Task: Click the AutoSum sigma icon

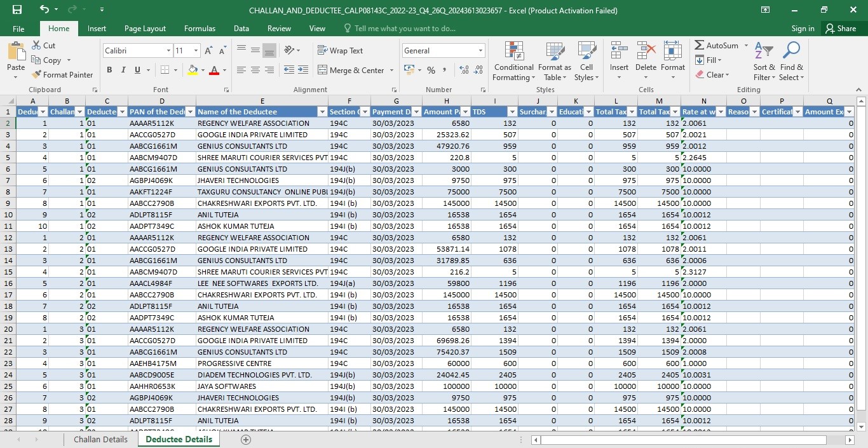Action: (700, 46)
